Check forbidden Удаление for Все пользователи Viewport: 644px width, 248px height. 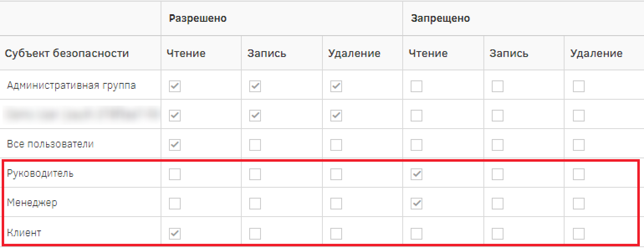pyautogui.click(x=579, y=145)
